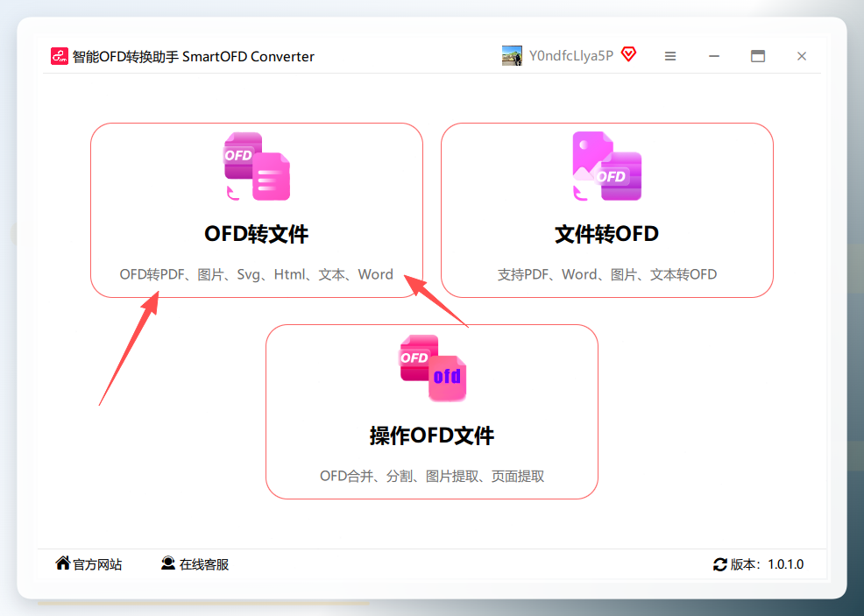Viewport: 864px width, 616px height.
Task: Click the 支持PDF、Word、图片、文本转OFD text
Action: coord(606,274)
